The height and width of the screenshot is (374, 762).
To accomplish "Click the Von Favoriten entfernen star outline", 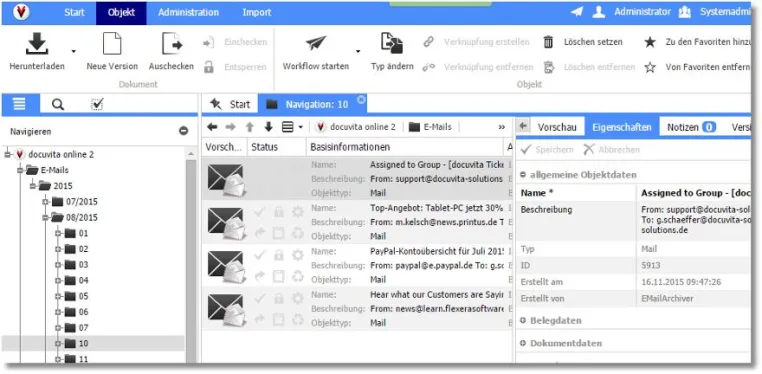I will [650, 67].
